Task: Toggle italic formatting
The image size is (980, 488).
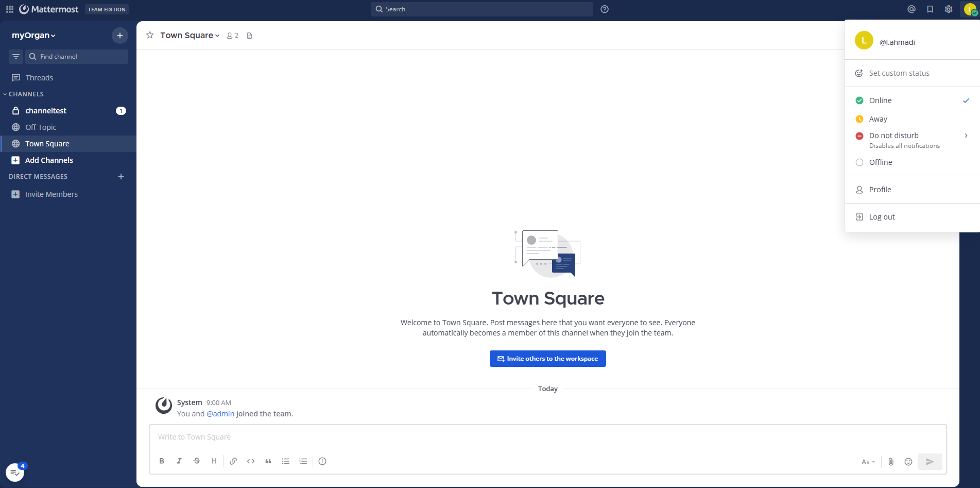Action: point(179,461)
